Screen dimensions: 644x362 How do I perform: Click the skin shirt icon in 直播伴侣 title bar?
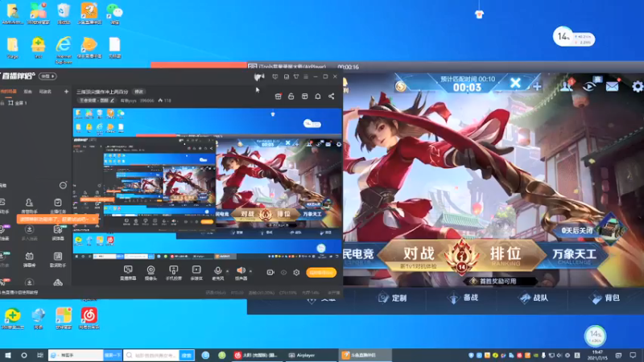point(296,76)
